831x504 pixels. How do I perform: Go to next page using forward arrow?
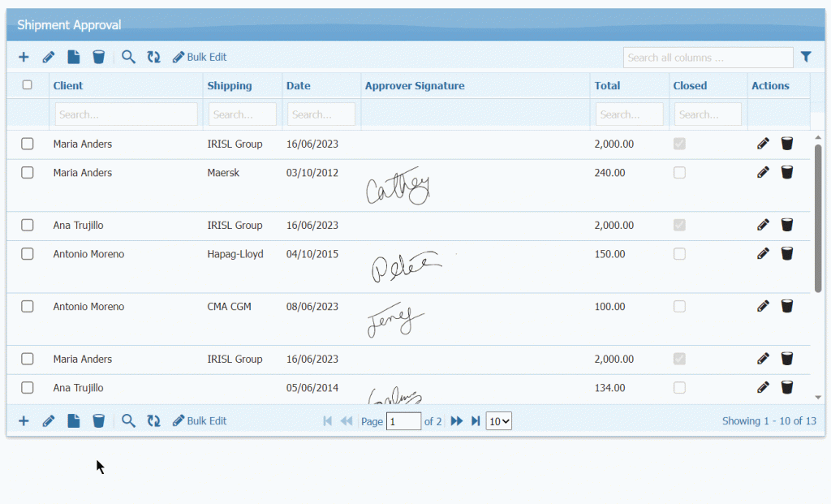pos(456,420)
